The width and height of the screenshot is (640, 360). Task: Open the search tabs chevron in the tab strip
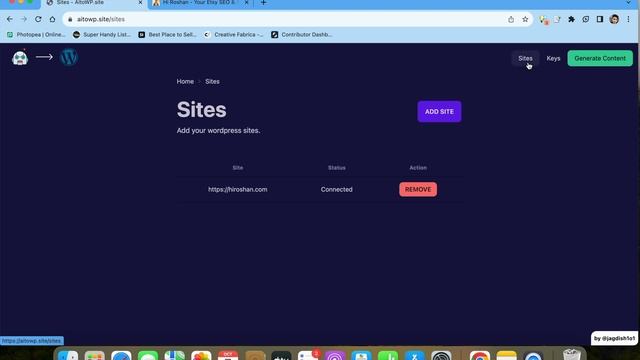coord(629,3)
